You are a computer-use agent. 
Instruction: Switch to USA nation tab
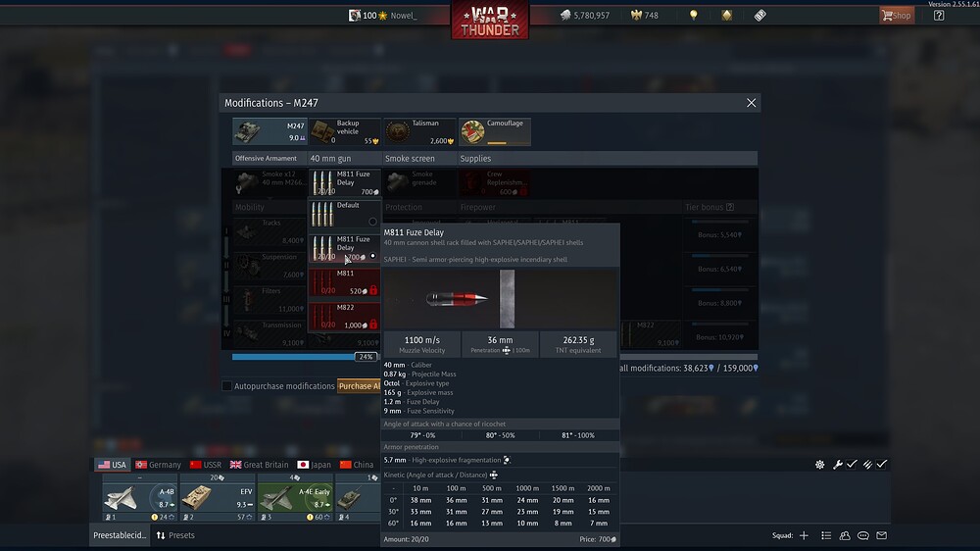coord(112,465)
